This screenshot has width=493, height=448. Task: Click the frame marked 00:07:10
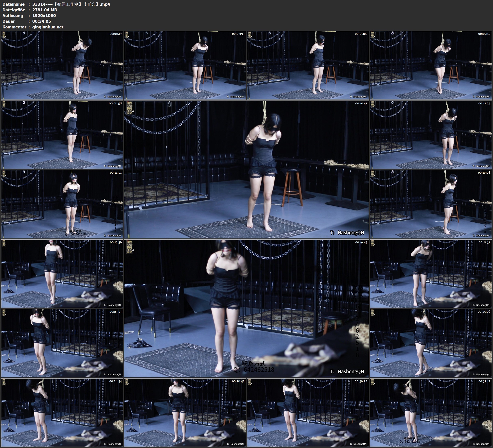pos(431,65)
